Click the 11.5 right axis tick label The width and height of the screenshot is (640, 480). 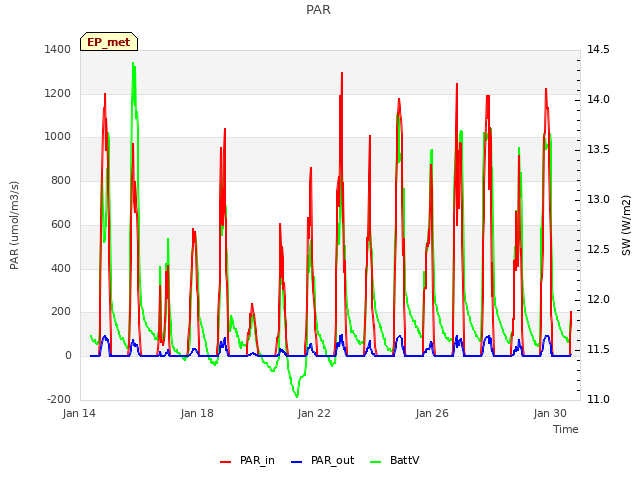point(598,349)
